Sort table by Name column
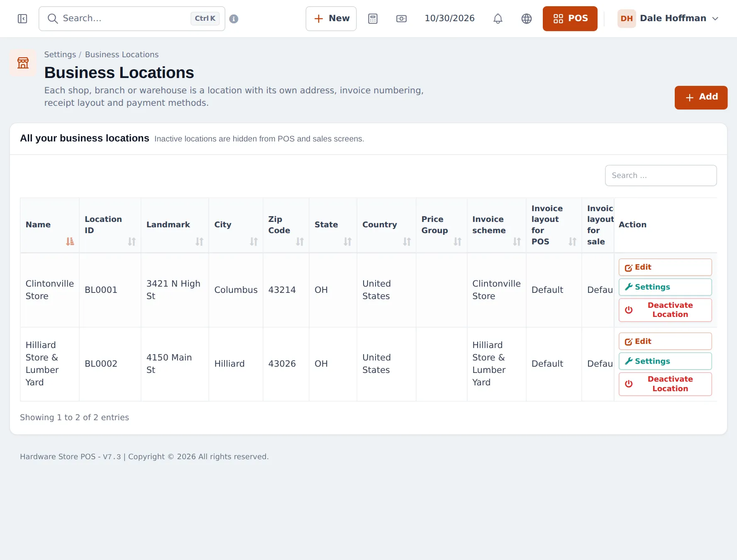 [x=49, y=225]
